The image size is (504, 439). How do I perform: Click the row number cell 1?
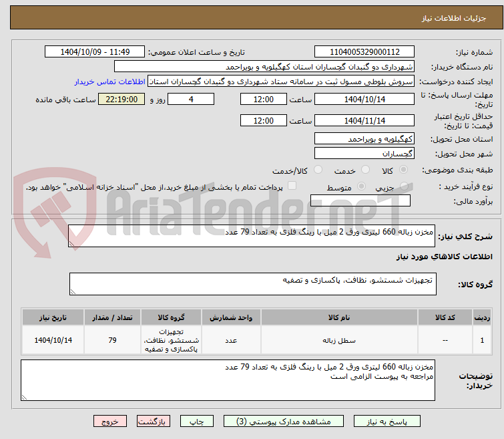[x=482, y=340]
